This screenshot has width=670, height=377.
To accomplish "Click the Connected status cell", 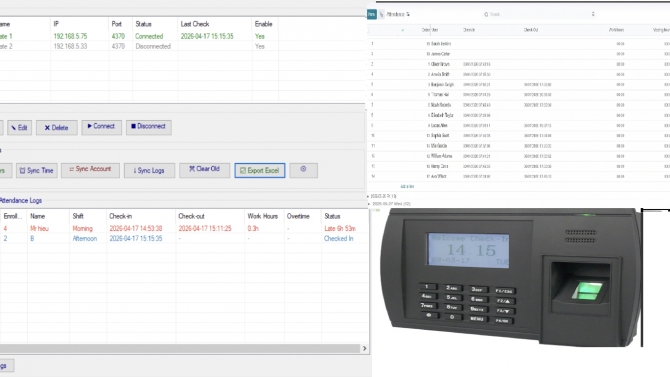I will [149, 36].
